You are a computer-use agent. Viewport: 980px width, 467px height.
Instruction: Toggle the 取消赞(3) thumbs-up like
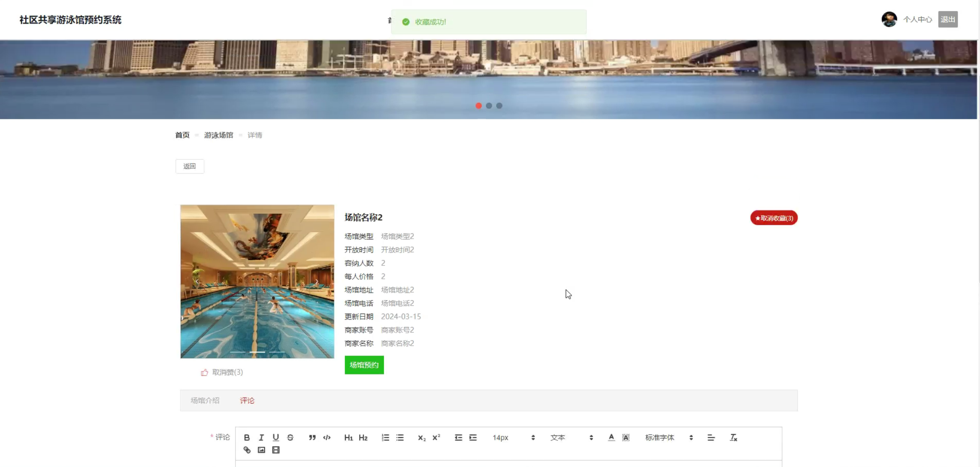click(222, 373)
